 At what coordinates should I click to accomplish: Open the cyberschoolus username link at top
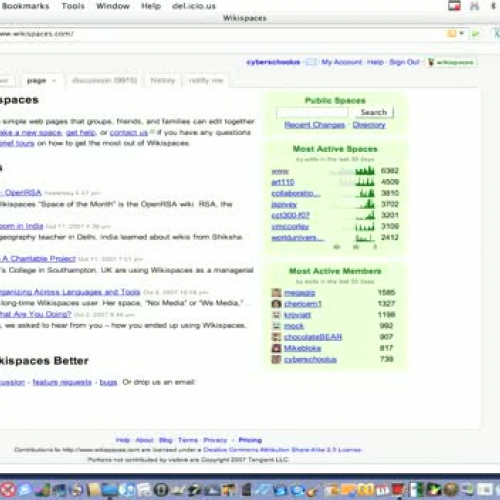(273, 62)
